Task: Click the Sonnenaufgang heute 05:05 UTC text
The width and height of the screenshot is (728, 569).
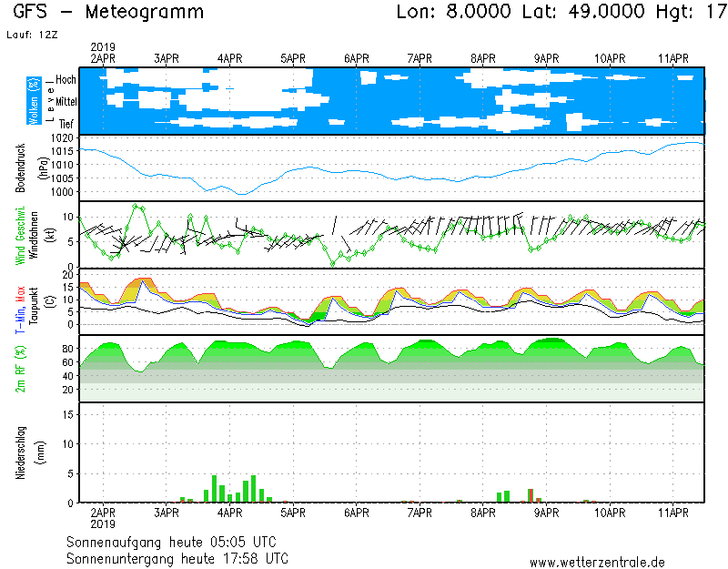Action: [177, 541]
